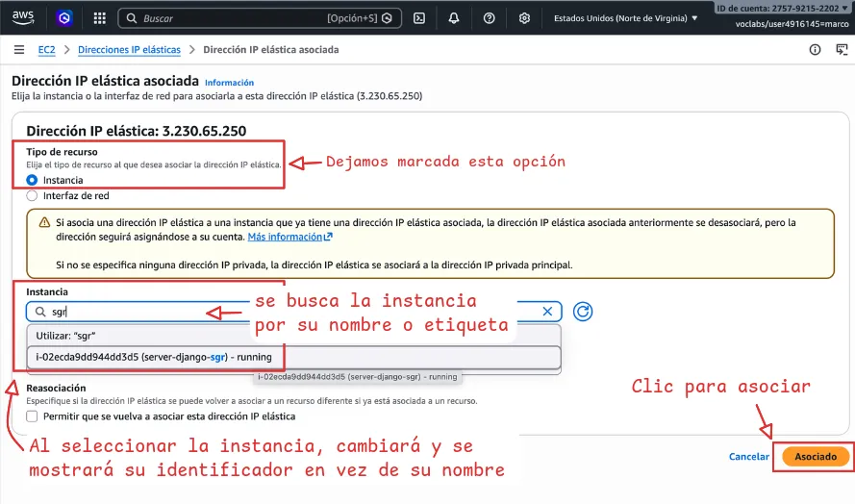Select the Interfaz de red radio button
This screenshot has width=855, height=504.
[x=32, y=196]
